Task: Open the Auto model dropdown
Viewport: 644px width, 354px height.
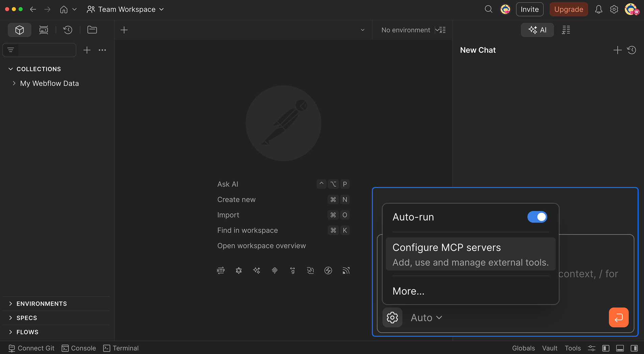Action: (x=426, y=317)
